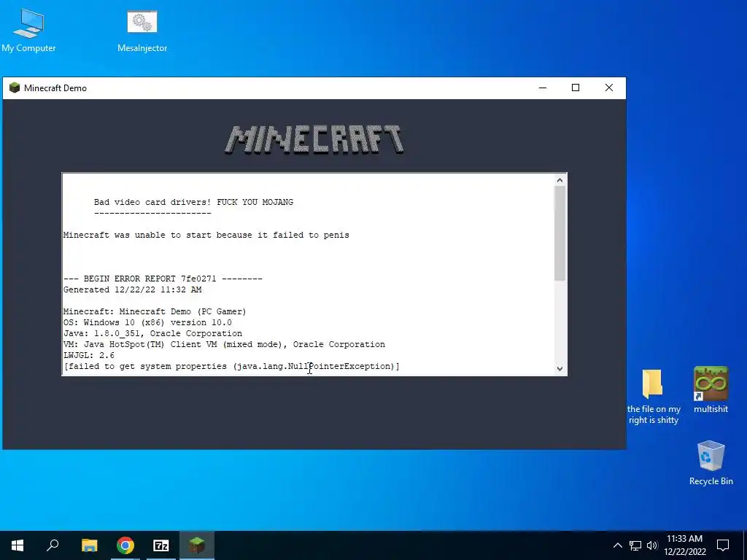Select the yellow folder desktop icon
747x560 pixels.
tap(653, 396)
